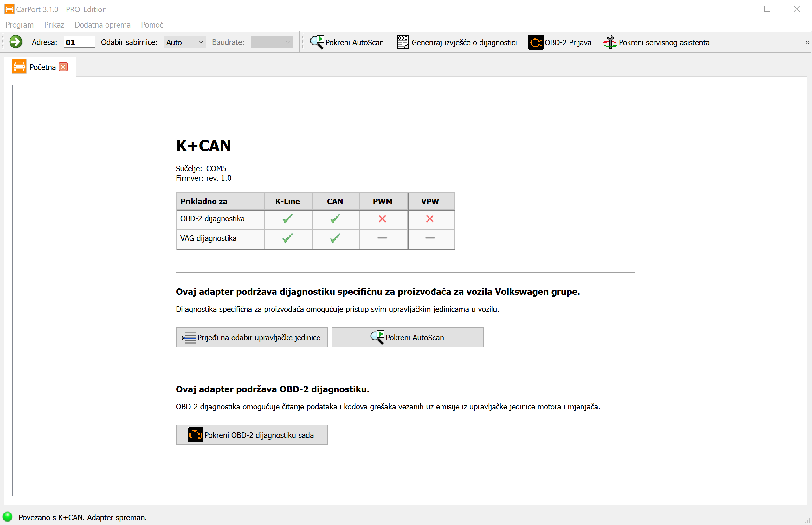
Task: Open the Pomoć menu
Action: pos(152,25)
